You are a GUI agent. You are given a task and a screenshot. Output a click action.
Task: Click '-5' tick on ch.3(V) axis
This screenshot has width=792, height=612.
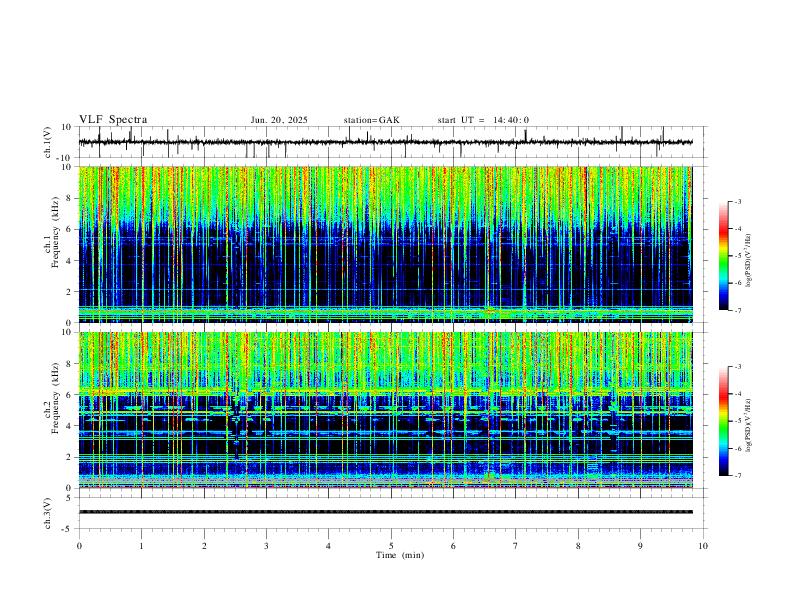click(x=68, y=529)
